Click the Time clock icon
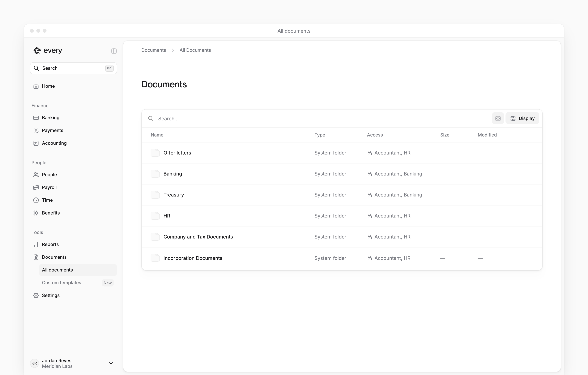 36,200
